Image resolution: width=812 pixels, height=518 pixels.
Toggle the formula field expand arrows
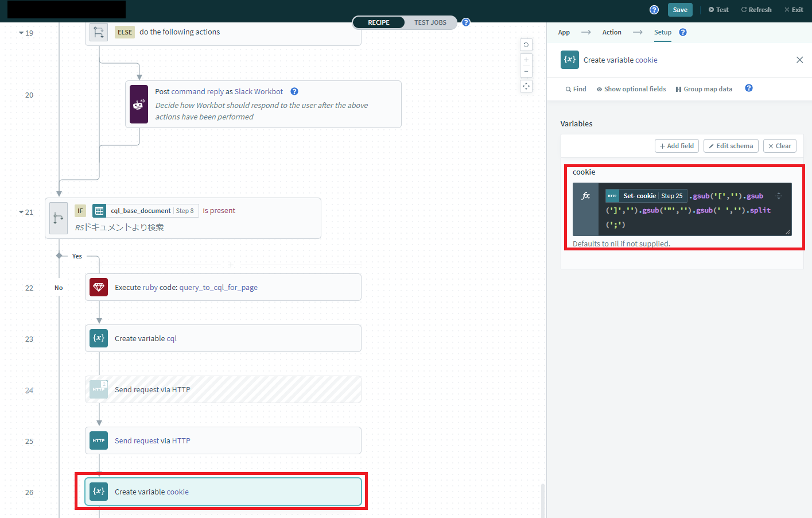[x=779, y=196]
